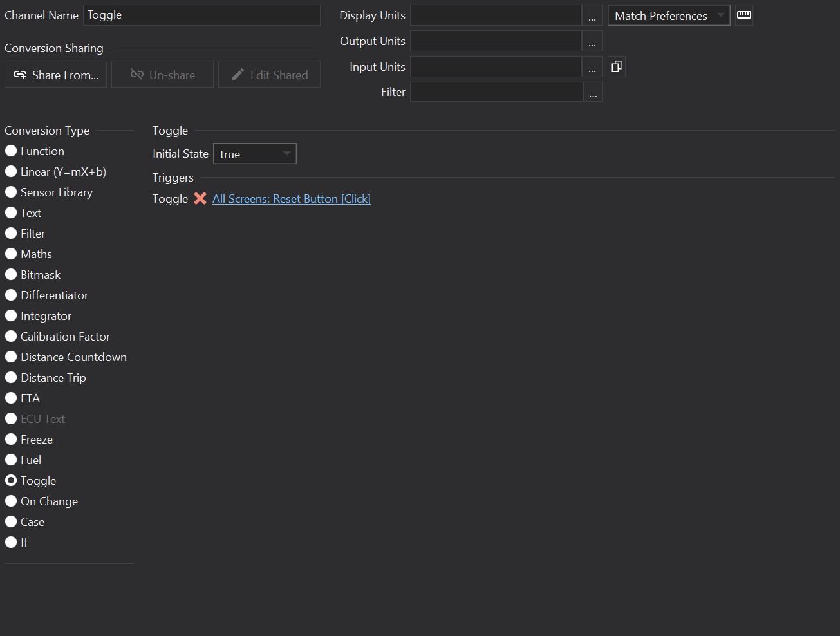Image resolution: width=840 pixels, height=636 pixels.
Task: Click the copy icon next to Input Units
Action: [616, 66]
